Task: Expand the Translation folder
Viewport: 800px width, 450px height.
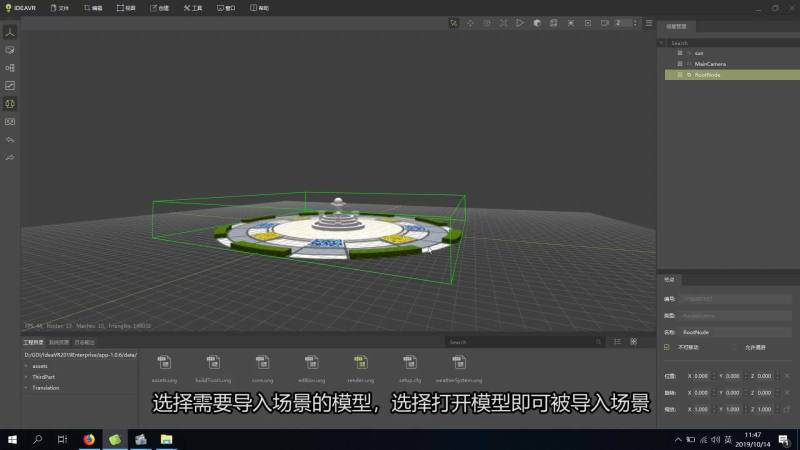Action: pyautogui.click(x=26, y=388)
